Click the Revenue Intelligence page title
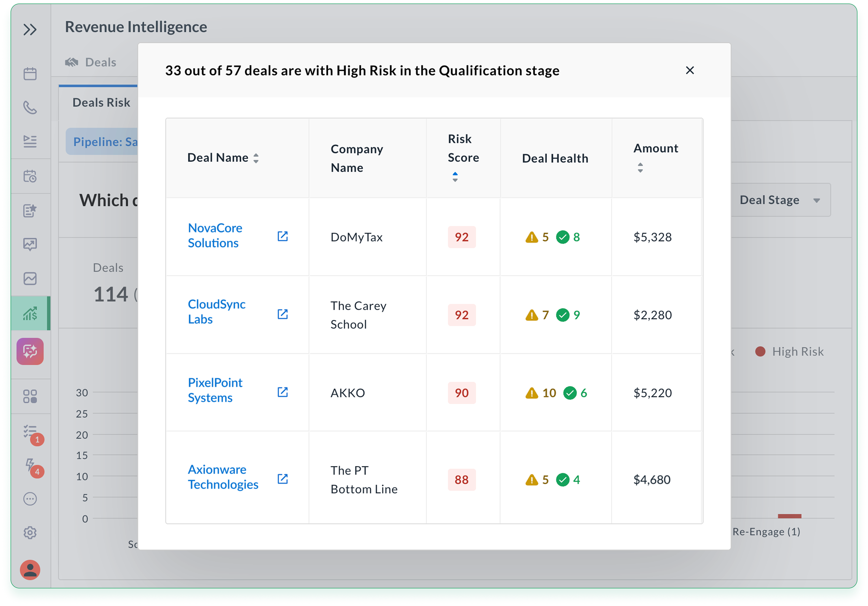 136,27
